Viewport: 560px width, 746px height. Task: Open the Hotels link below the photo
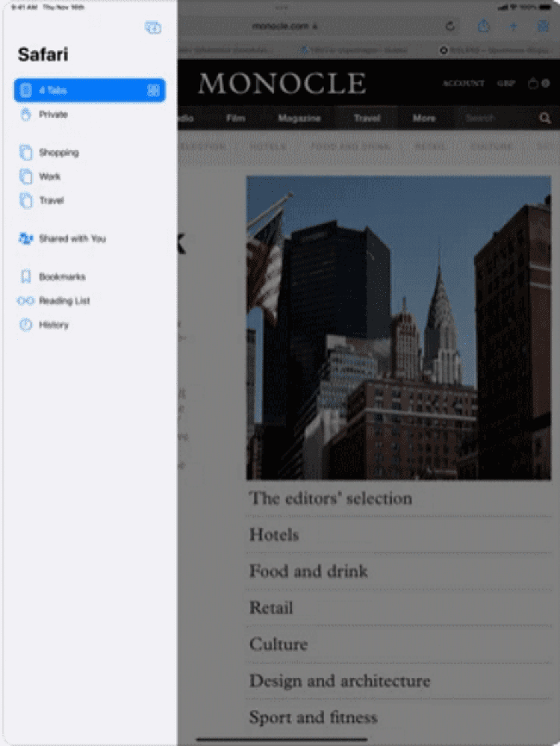point(274,535)
